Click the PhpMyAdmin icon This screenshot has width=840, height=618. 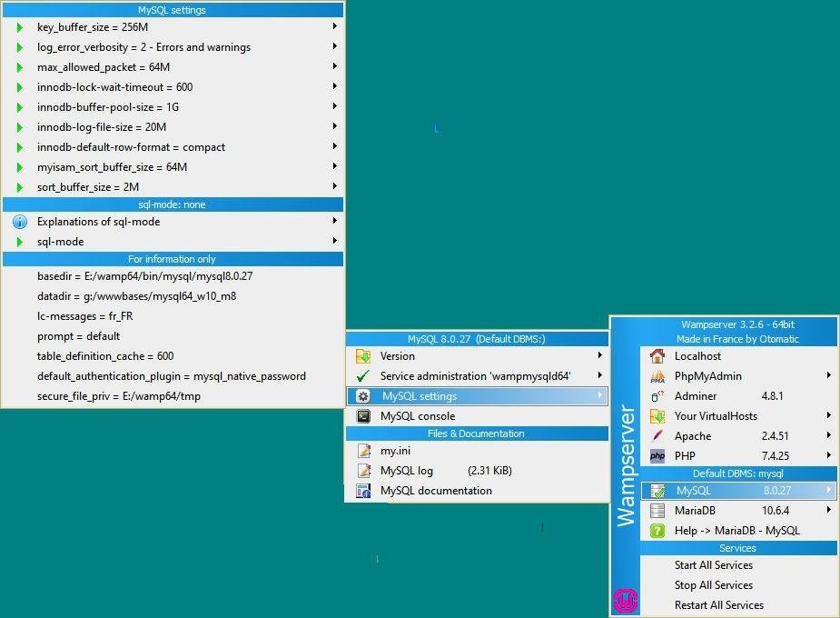657,376
